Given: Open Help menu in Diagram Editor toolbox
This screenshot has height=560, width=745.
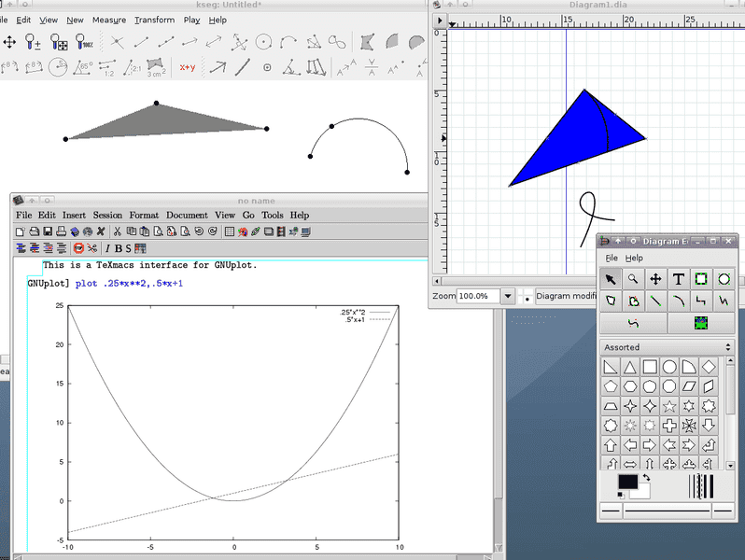Looking at the screenshot, I should (x=634, y=258).
